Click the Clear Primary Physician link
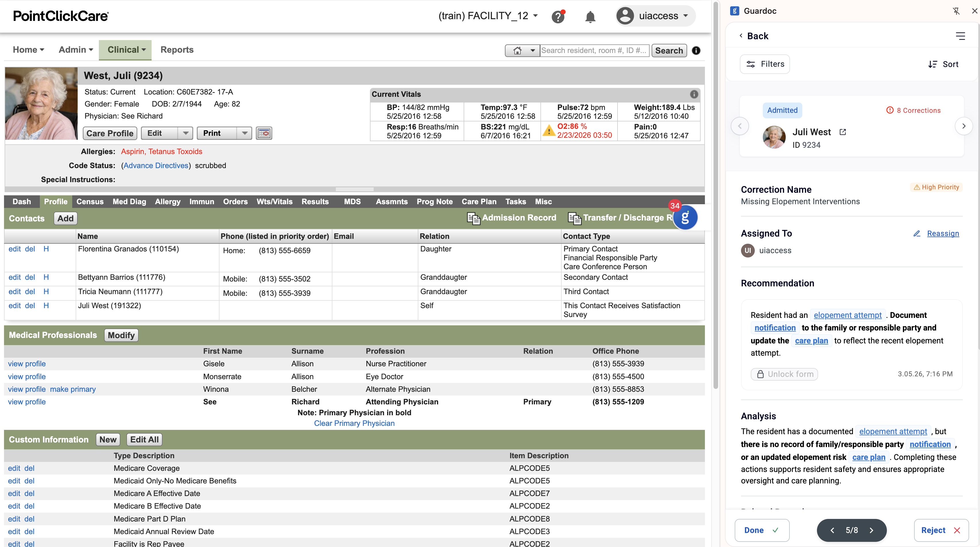The image size is (980, 547). 354,423
